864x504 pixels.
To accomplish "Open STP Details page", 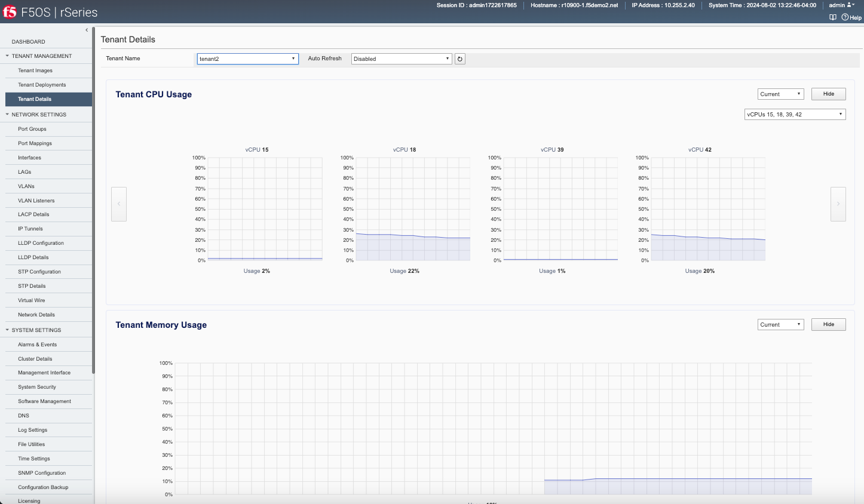I will [x=48, y=286].
